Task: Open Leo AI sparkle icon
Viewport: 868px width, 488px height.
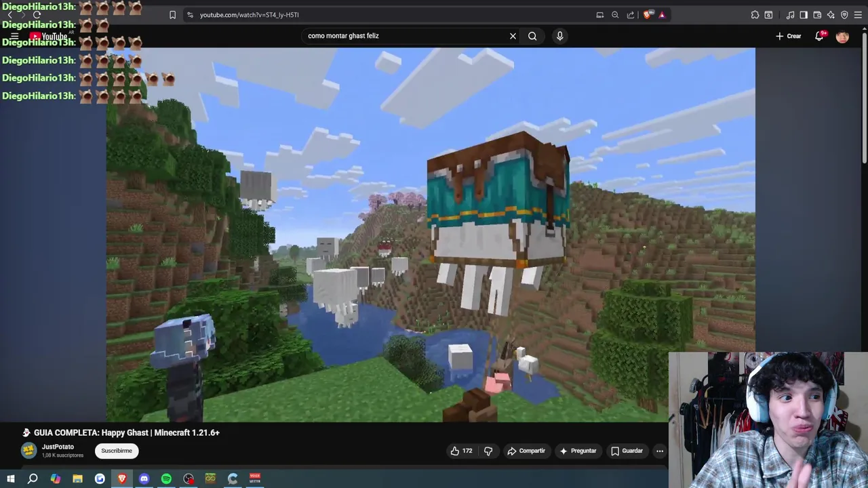Action: pos(831,15)
